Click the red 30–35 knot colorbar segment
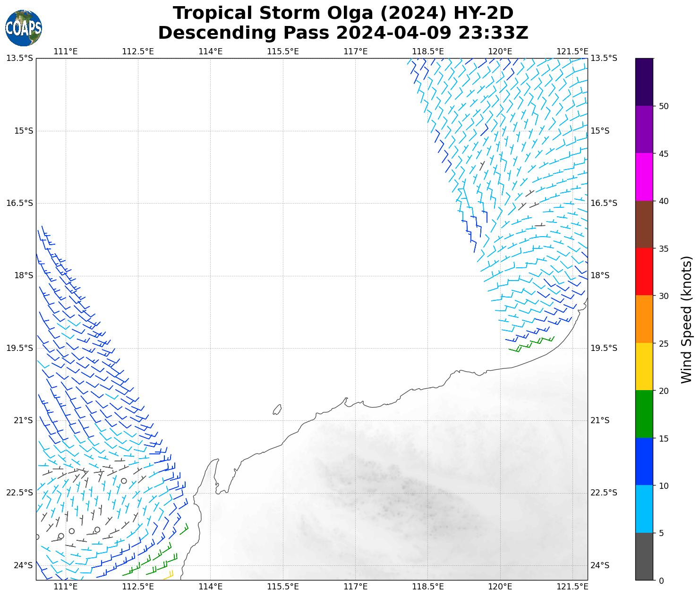This screenshot has height=597, width=700. click(x=644, y=272)
